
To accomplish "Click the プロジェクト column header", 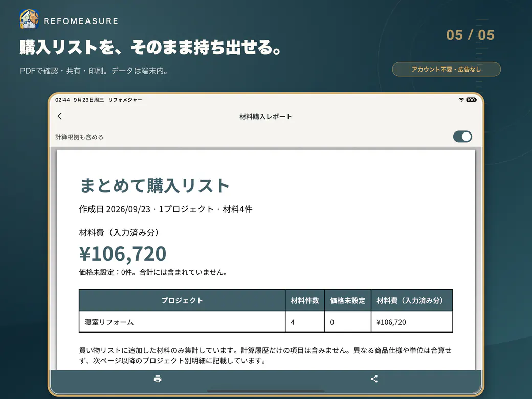I will 182,300.
